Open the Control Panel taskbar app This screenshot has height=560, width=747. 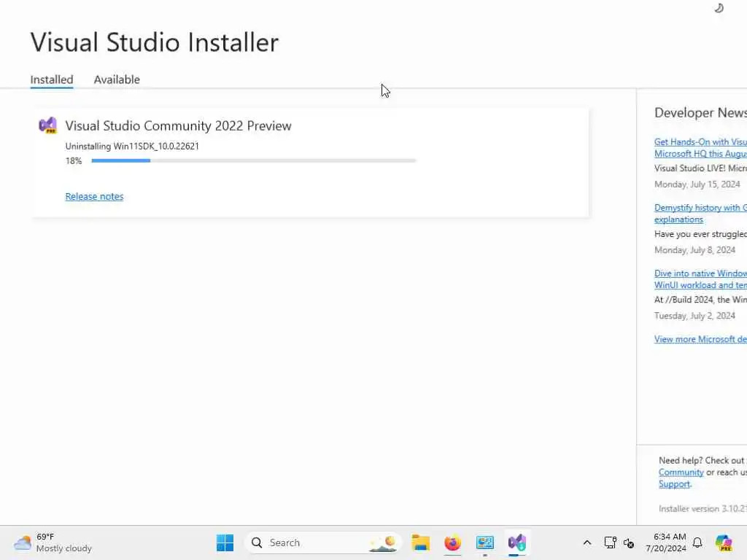coord(485,542)
